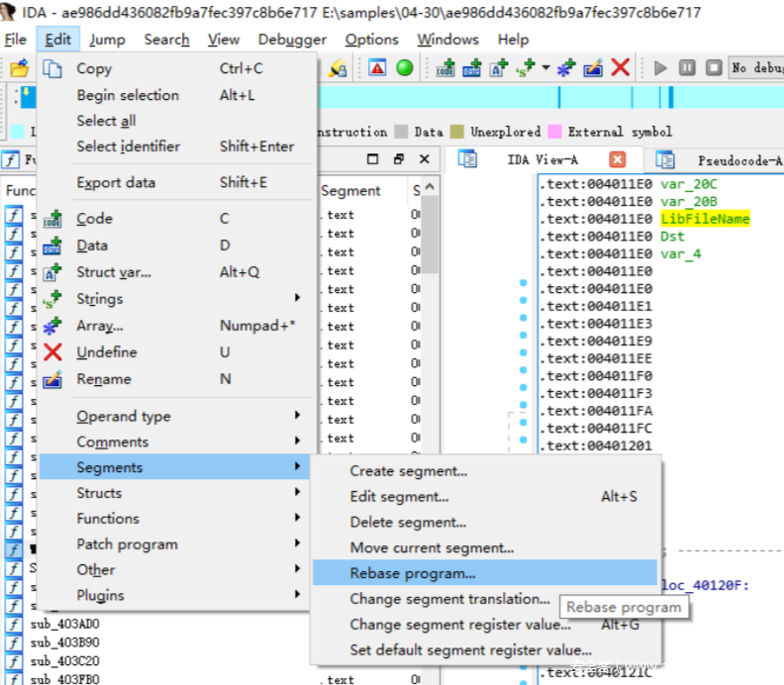This screenshot has width=784, height=685.
Task: Select Create segment menu entry
Action: (408, 471)
